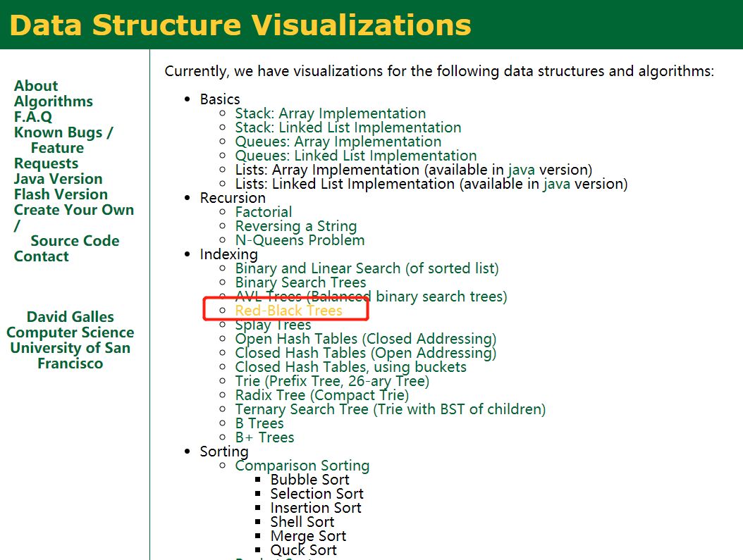
Task: Open the F.A.Q sidebar link
Action: 32,117
